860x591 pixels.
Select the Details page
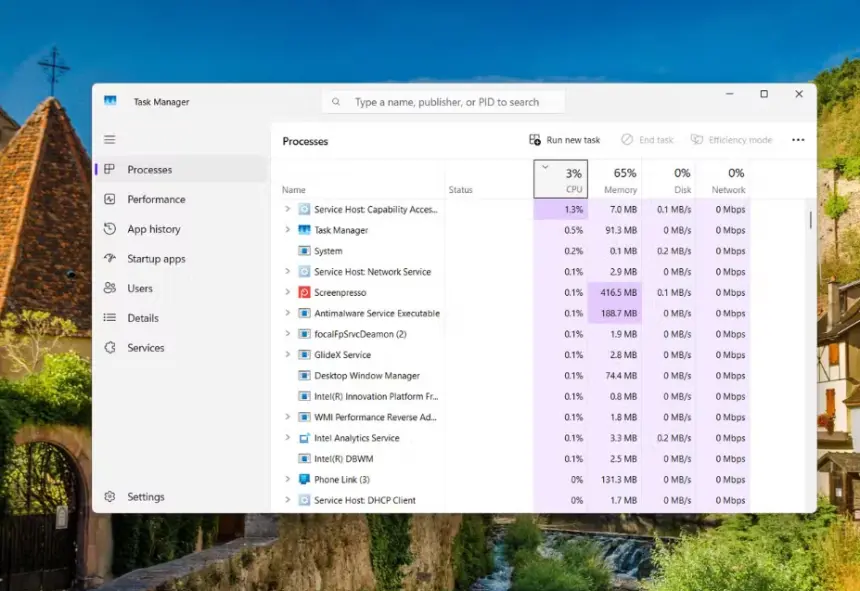tap(143, 318)
